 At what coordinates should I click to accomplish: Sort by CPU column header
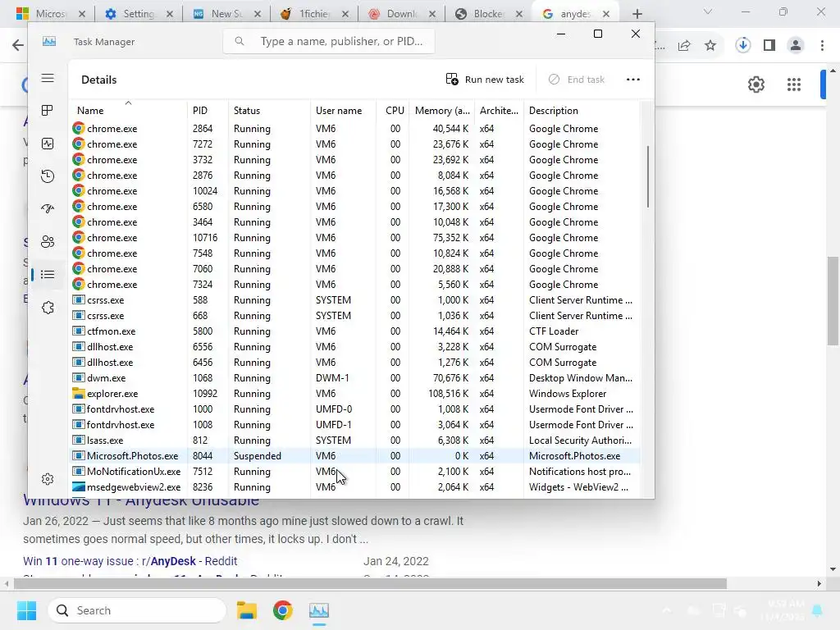[x=393, y=111]
